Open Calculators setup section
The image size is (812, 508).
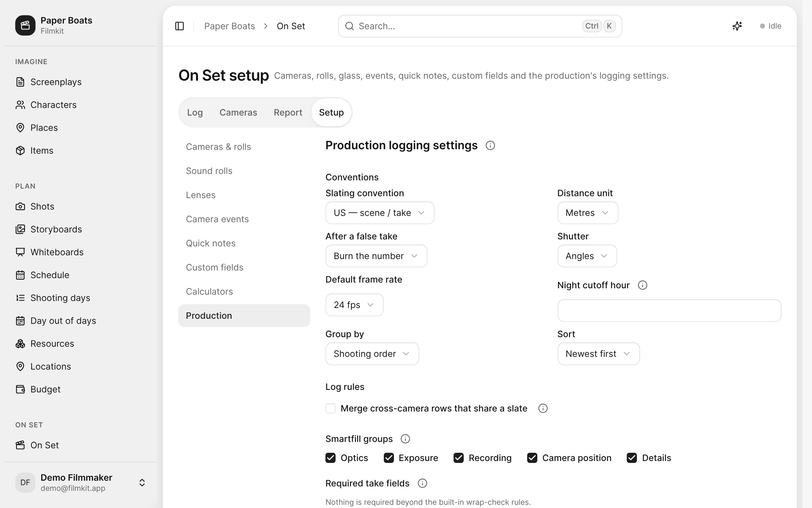point(244,292)
